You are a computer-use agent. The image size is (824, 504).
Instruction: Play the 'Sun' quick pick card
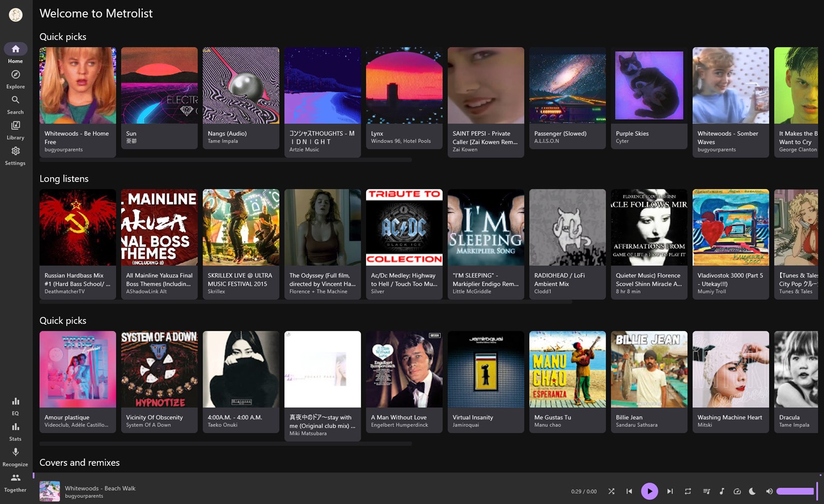[x=159, y=98]
